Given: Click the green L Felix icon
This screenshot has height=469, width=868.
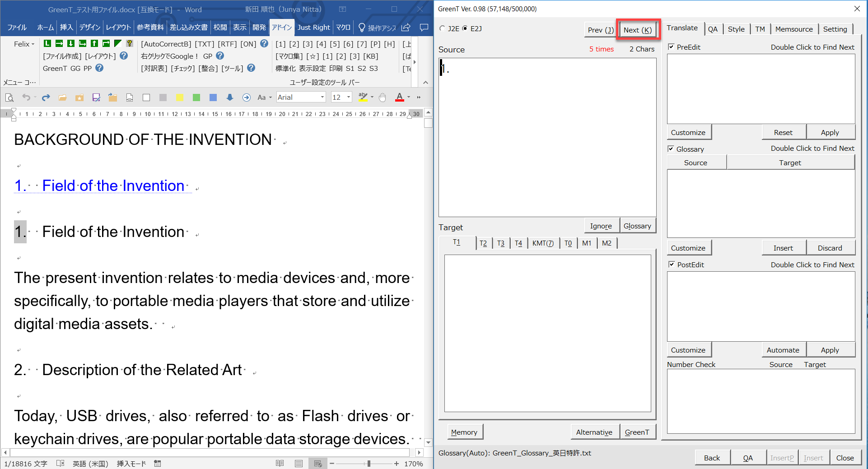Looking at the screenshot, I should point(47,43).
